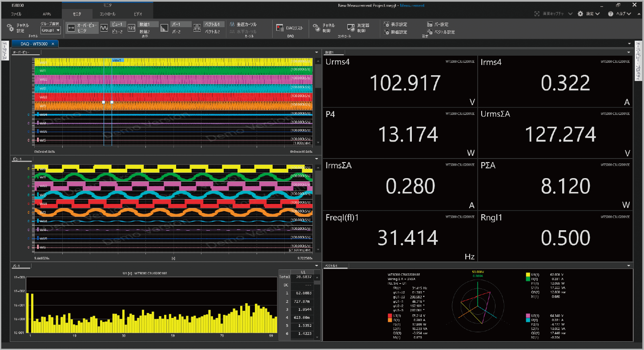
Task: Toggle ベクトル1 vector display
Action: tap(214, 24)
